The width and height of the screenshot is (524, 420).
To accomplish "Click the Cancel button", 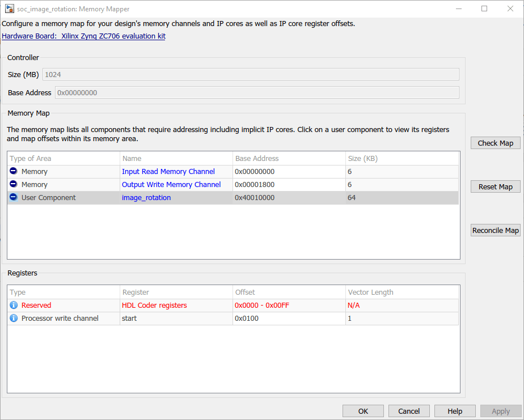I will 409,411.
